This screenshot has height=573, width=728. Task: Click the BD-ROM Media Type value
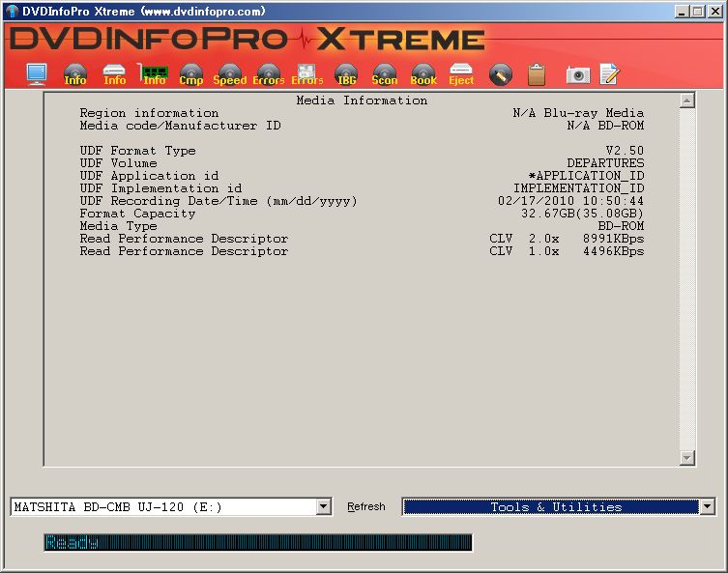point(621,226)
